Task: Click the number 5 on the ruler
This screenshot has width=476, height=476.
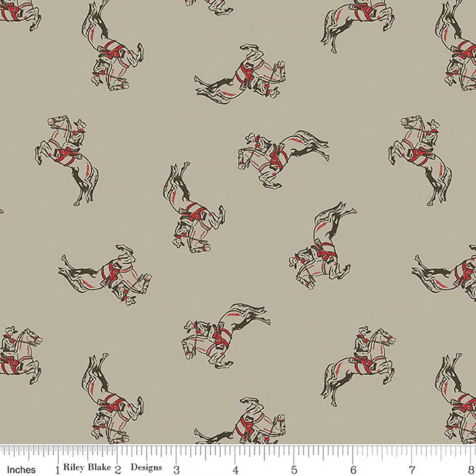Action: (x=295, y=469)
